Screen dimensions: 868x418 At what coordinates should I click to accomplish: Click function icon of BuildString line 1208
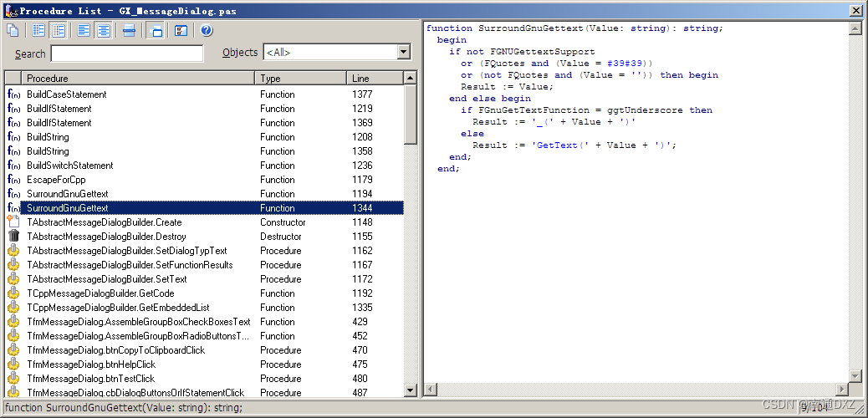click(14, 137)
